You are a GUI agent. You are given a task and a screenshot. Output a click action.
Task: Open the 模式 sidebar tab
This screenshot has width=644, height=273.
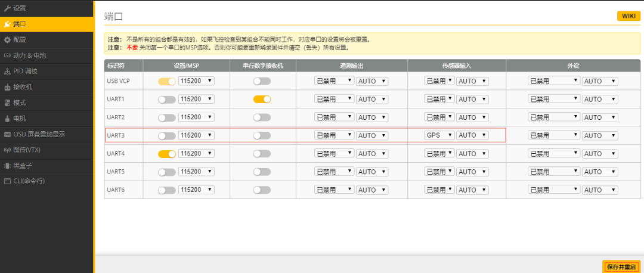coord(20,103)
